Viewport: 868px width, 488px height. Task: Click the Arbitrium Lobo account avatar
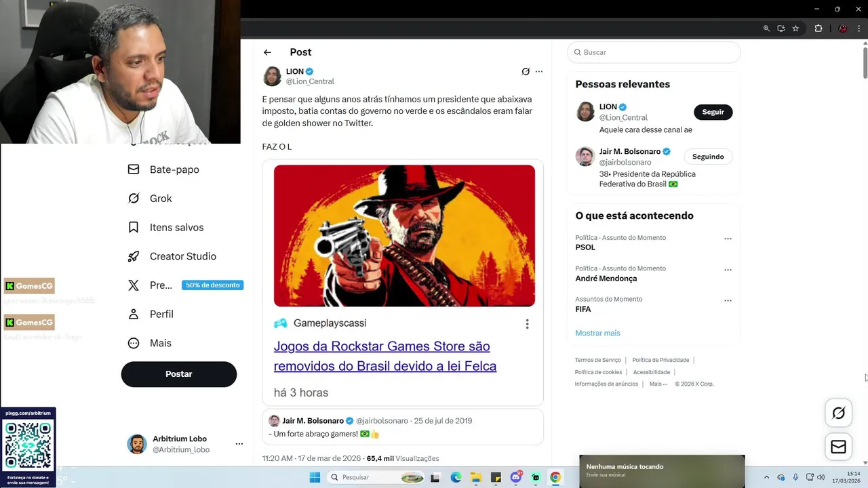pos(137,444)
